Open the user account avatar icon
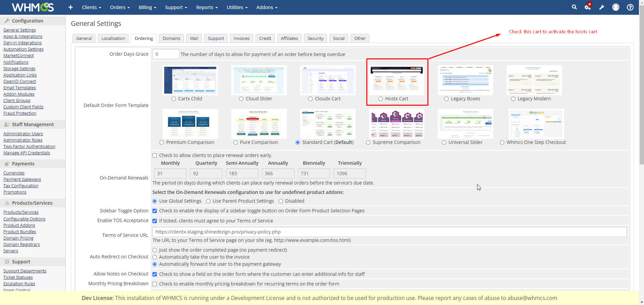This screenshot has width=644, height=305. tap(615, 7)
